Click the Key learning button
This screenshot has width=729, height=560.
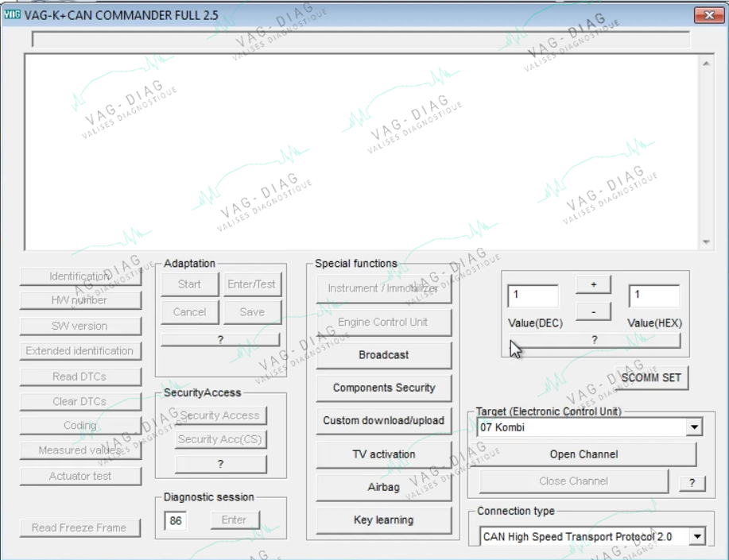click(383, 520)
